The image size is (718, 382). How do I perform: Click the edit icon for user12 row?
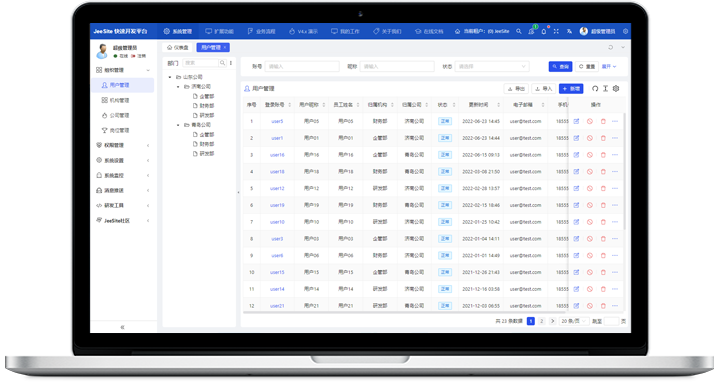point(577,188)
